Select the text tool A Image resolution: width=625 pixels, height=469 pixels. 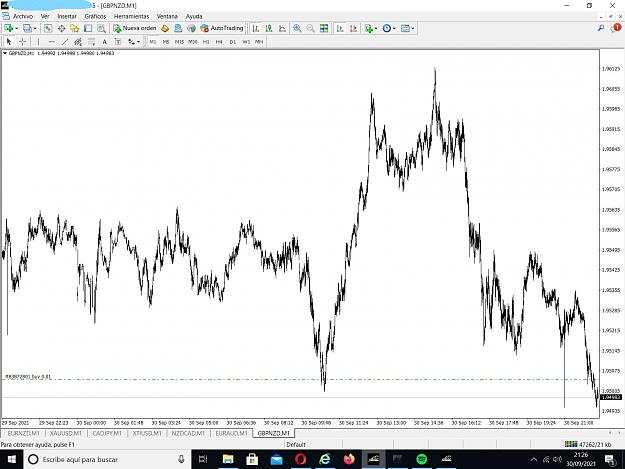tap(104, 41)
